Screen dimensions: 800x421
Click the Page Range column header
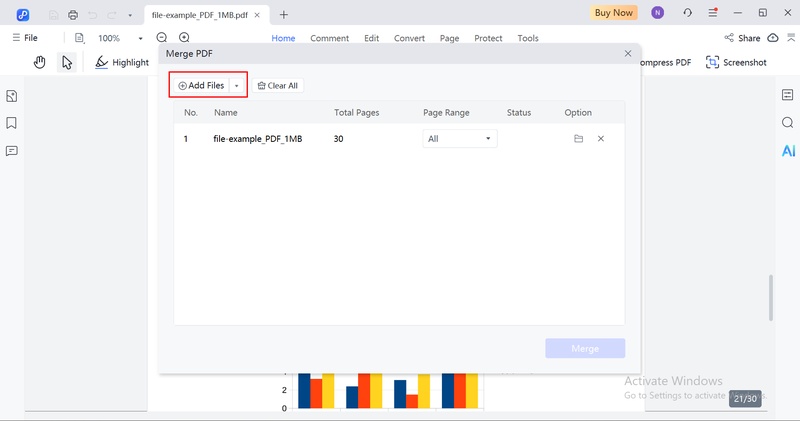(x=446, y=113)
